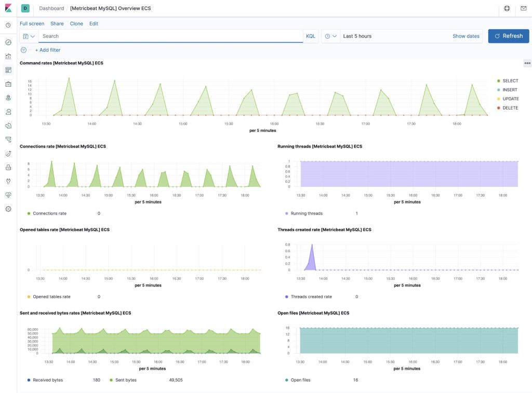Open Dev Tools wrench icon

[x=8, y=181]
